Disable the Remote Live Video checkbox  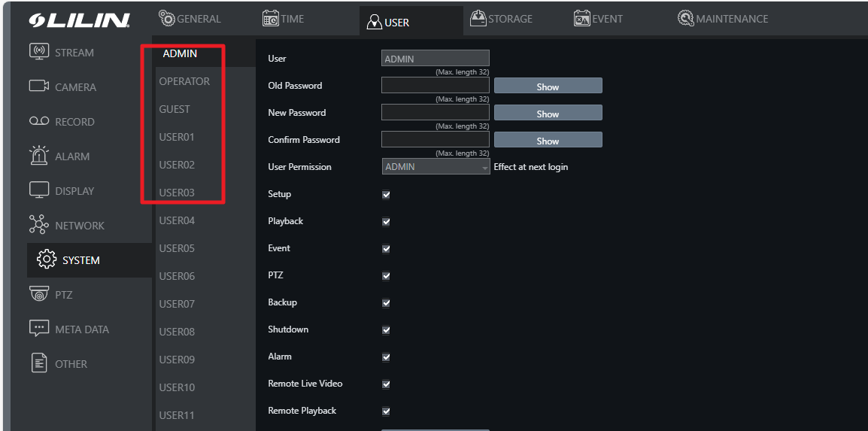tap(386, 384)
